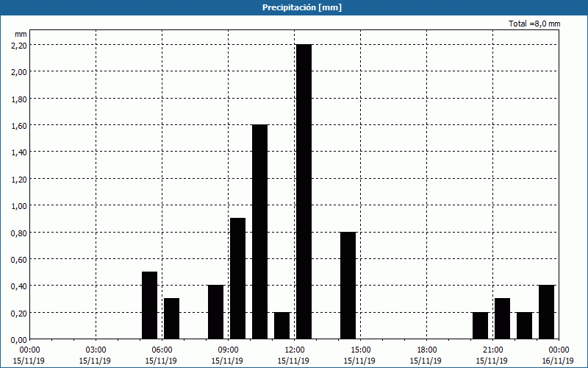588x368 pixels.
Task: Click the '16/11/19' date label
Action: pos(558,361)
